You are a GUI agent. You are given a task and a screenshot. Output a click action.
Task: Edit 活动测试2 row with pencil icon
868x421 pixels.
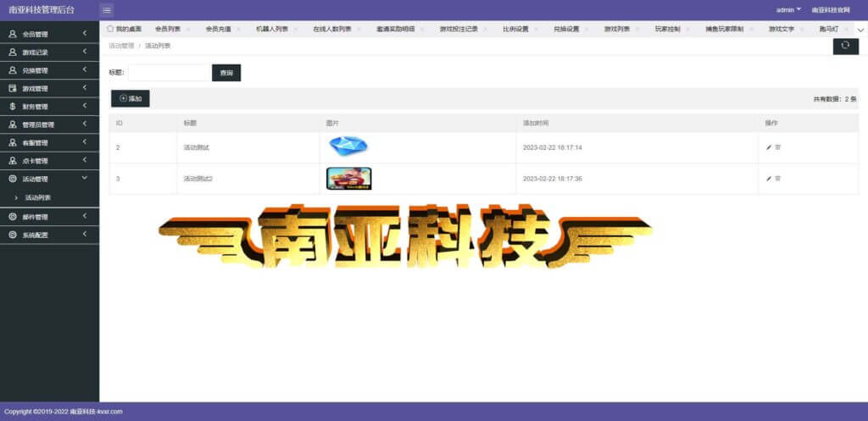click(x=768, y=179)
